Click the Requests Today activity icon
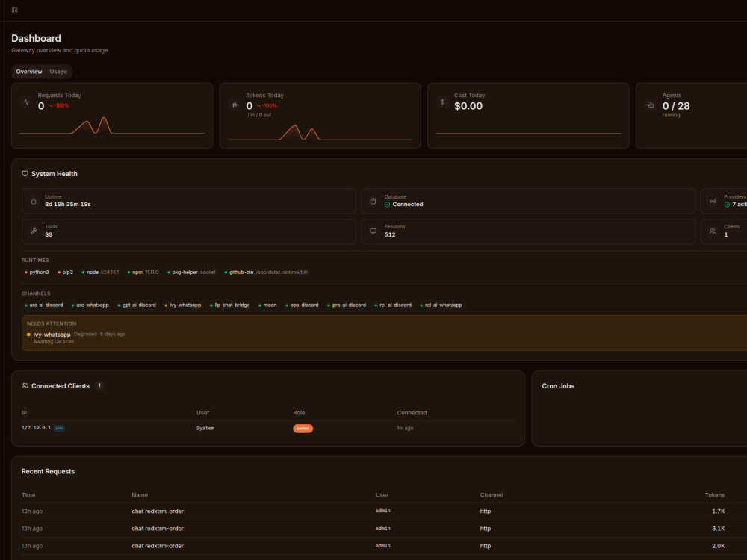The width and height of the screenshot is (747, 560). [x=27, y=102]
